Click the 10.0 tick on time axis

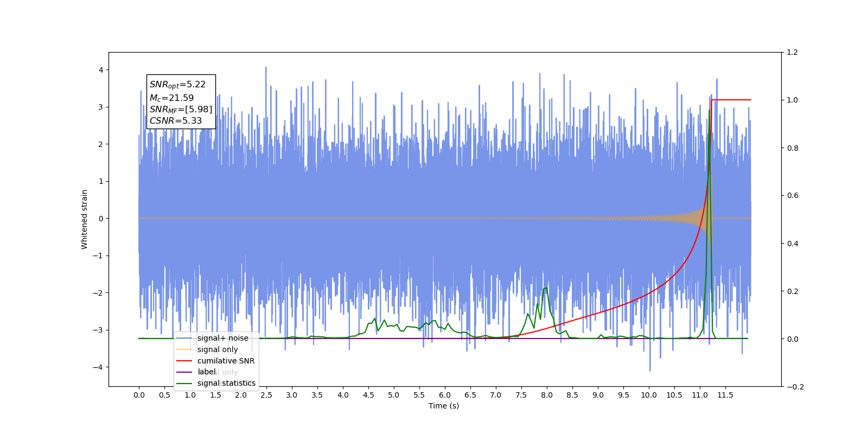coord(649,395)
